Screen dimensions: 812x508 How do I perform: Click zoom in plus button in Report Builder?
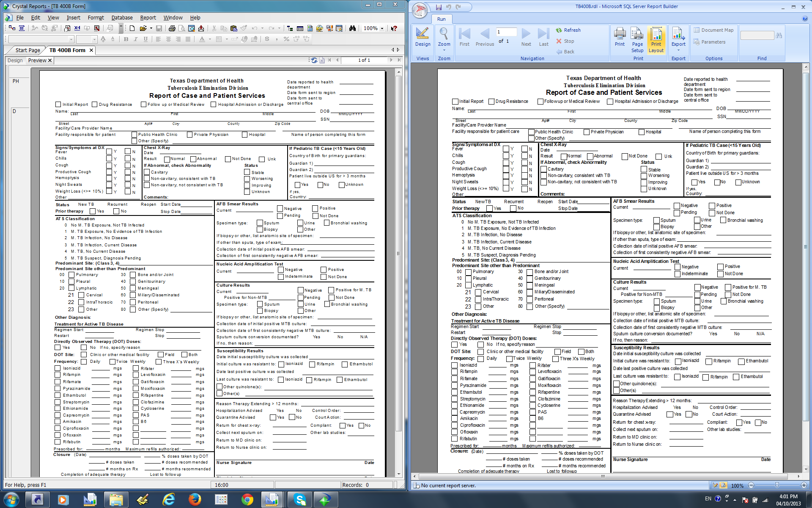(804, 485)
